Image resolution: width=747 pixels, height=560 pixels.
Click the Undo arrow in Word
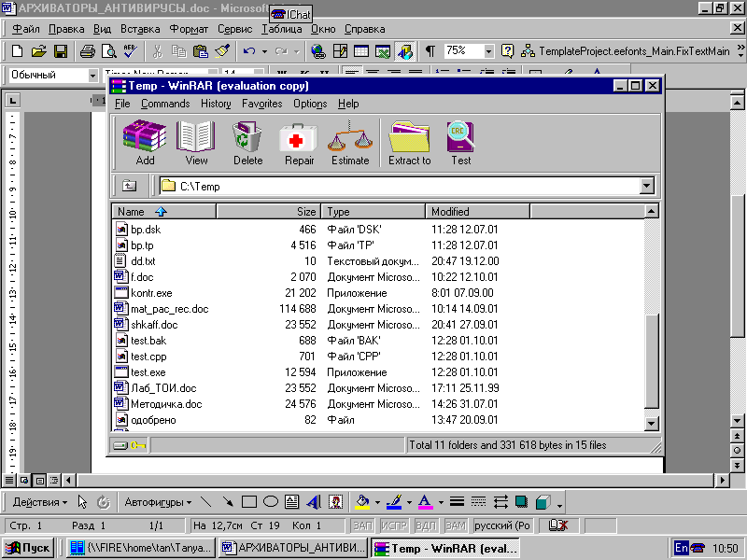pyautogui.click(x=248, y=51)
